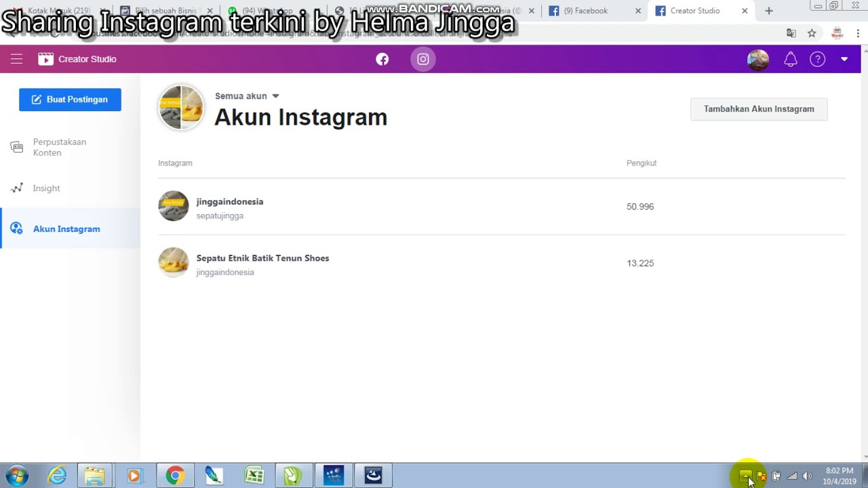Click the Buat Postingan button
This screenshot has width=868, height=488.
70,100
